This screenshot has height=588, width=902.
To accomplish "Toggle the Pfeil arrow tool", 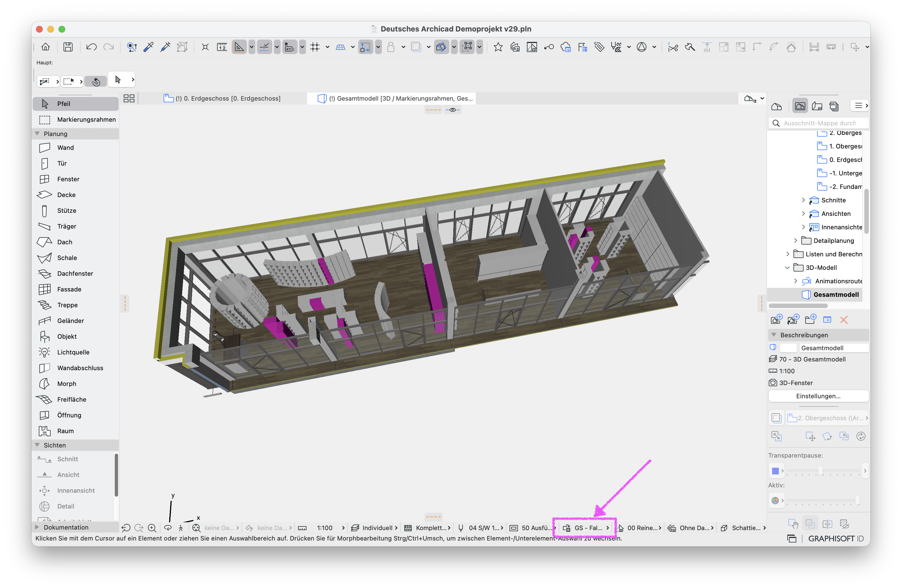I will (x=76, y=103).
